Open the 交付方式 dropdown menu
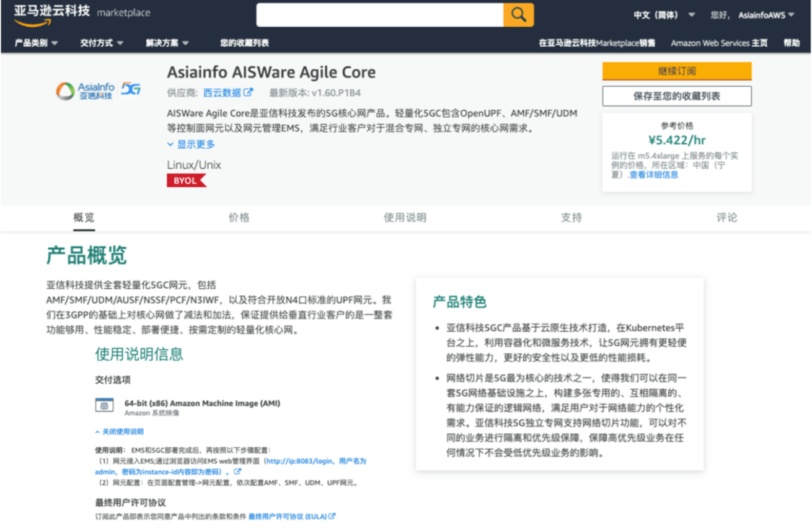 pyautogui.click(x=101, y=43)
